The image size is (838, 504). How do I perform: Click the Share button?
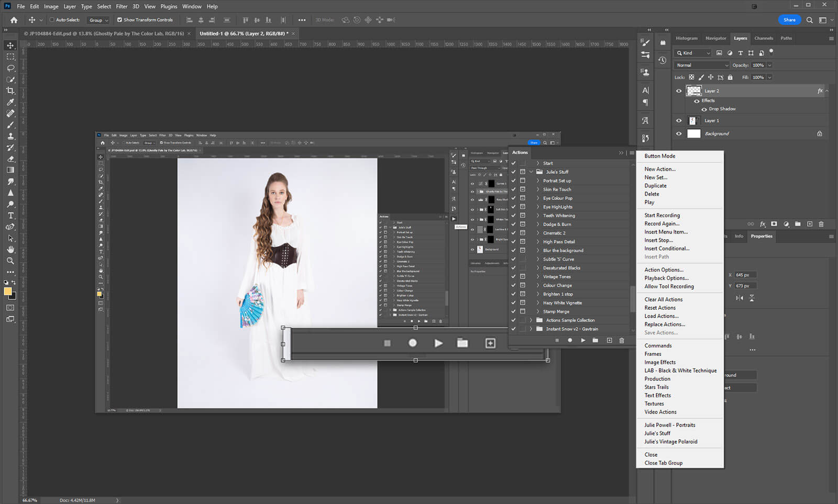[789, 20]
